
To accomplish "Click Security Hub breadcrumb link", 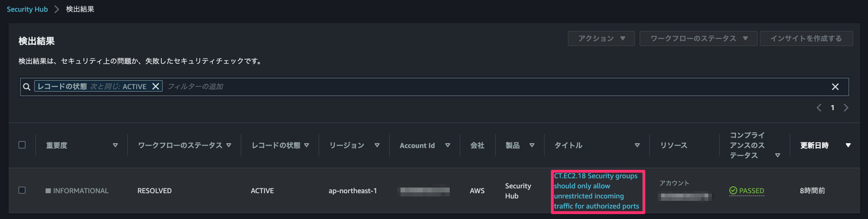I will [27, 9].
